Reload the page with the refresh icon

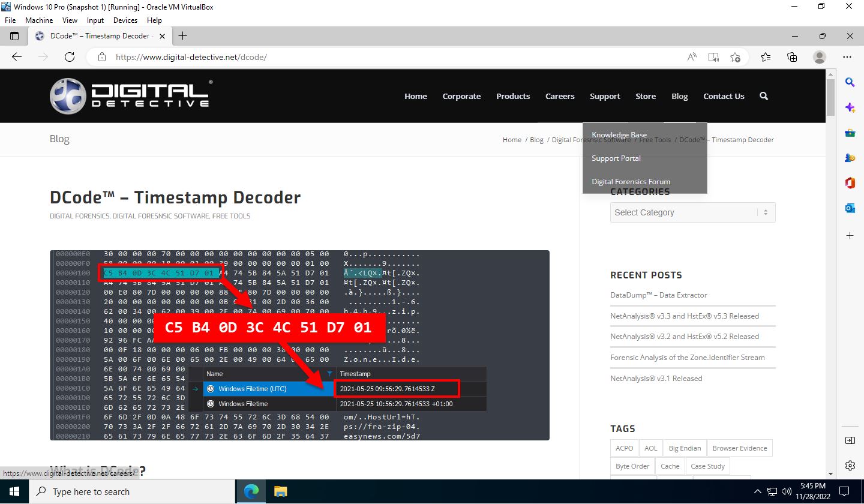tap(70, 57)
